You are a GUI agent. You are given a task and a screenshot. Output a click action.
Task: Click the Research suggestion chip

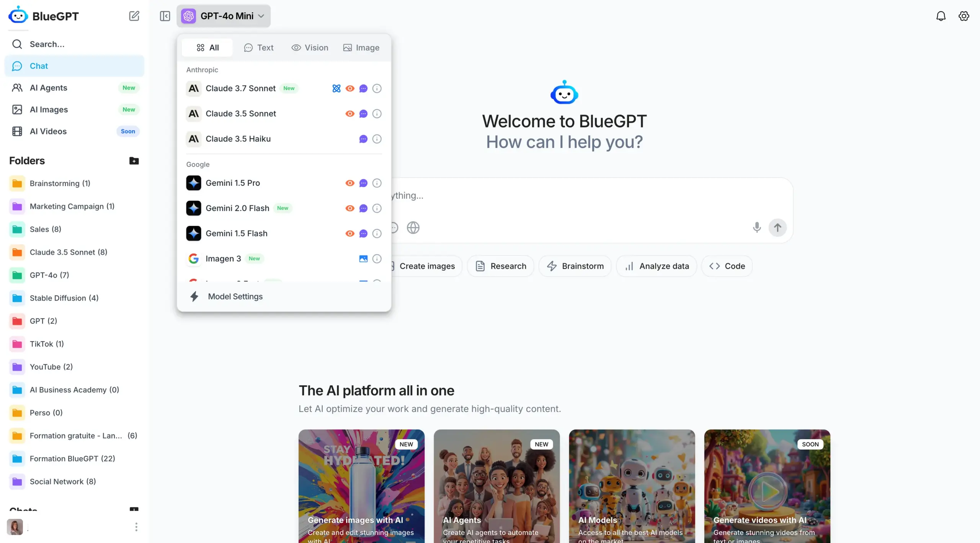[x=501, y=266]
